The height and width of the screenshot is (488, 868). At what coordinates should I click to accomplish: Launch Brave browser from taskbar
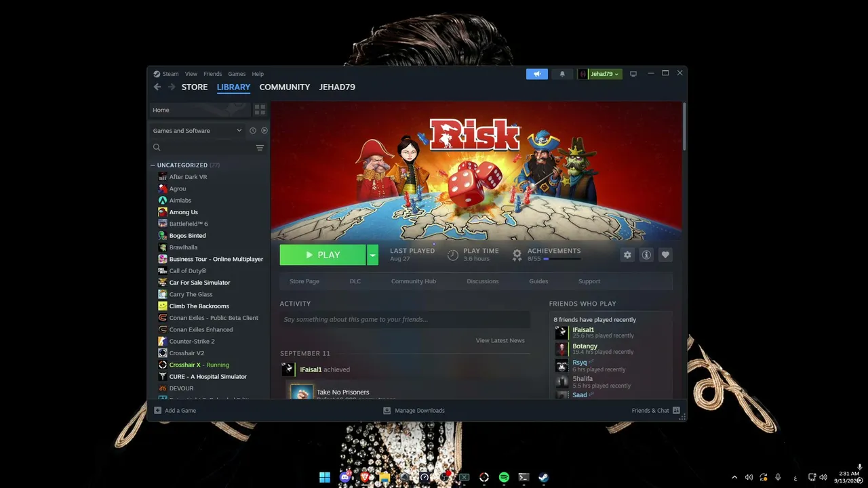coord(365,477)
